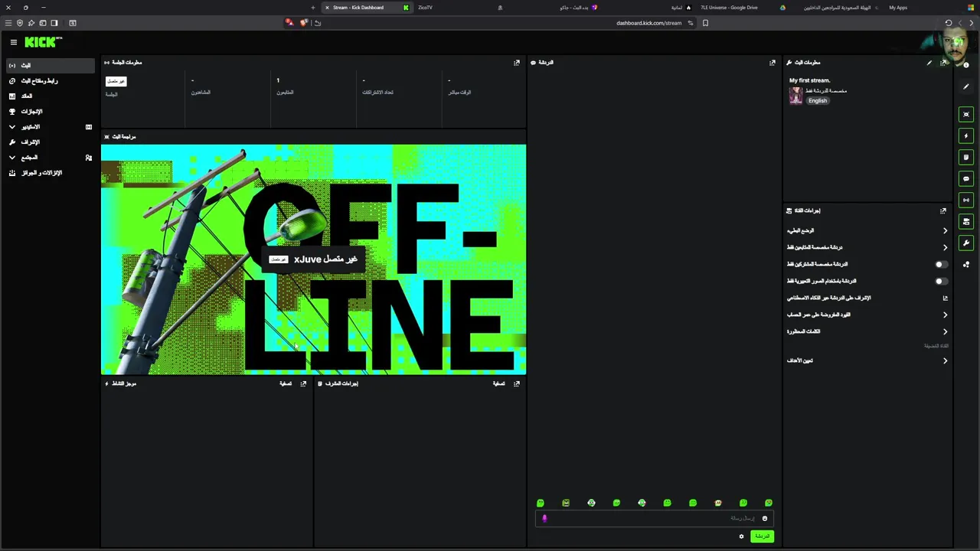Click filter (تصفية) in activity feed panel

[x=286, y=383]
